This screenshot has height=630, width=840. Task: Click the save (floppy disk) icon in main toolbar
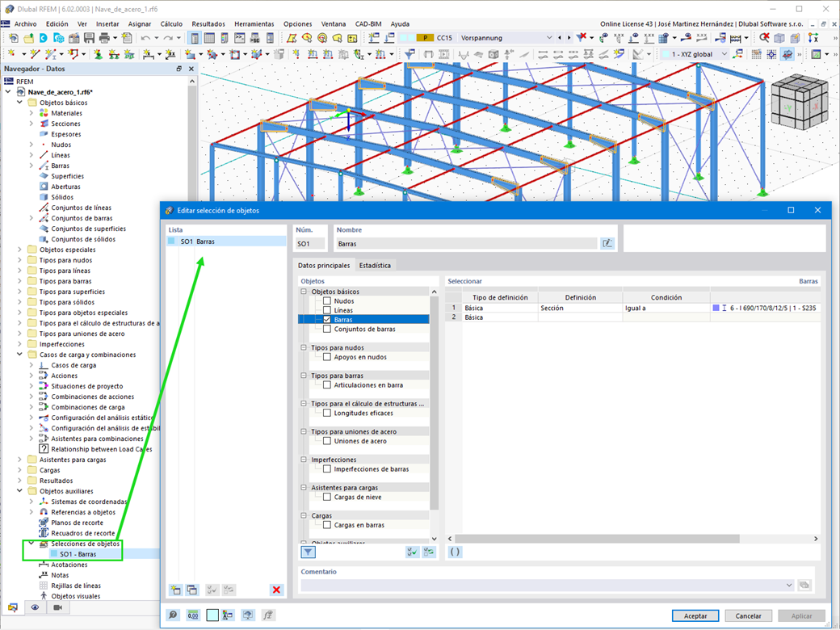coord(89,38)
